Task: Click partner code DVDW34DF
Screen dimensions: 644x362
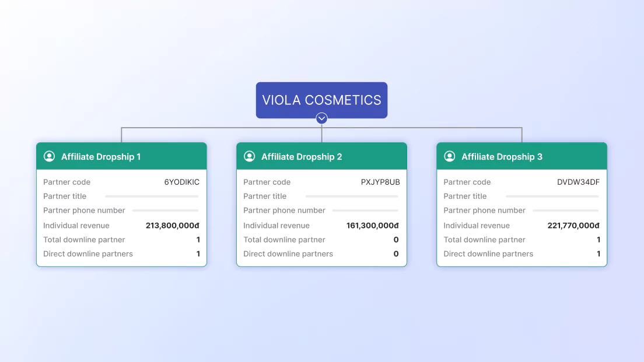Action: 578,182
